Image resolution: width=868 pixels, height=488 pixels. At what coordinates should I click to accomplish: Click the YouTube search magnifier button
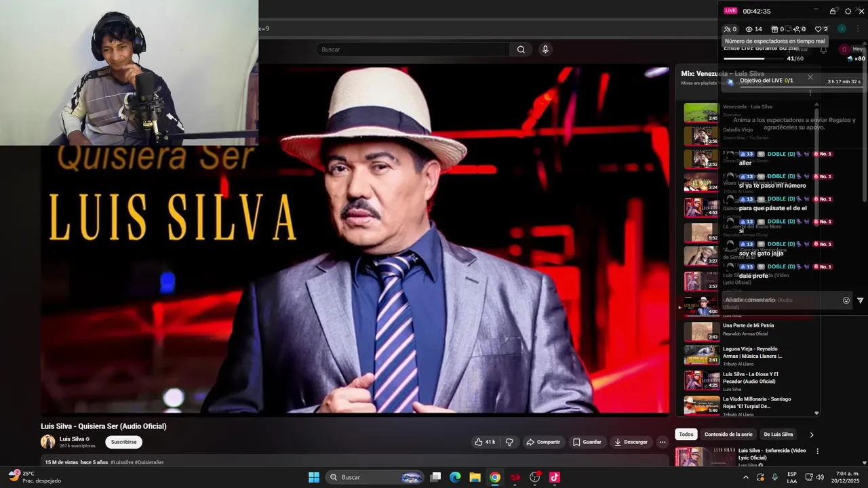pyautogui.click(x=521, y=49)
